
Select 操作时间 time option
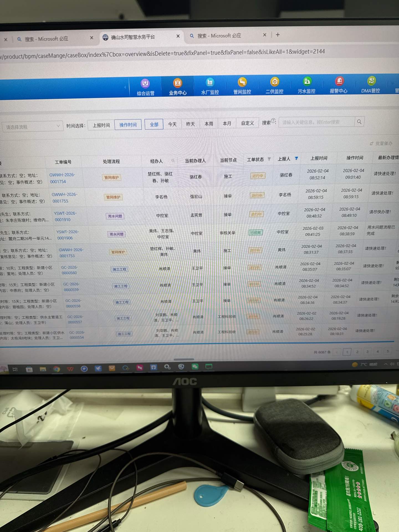click(x=128, y=125)
